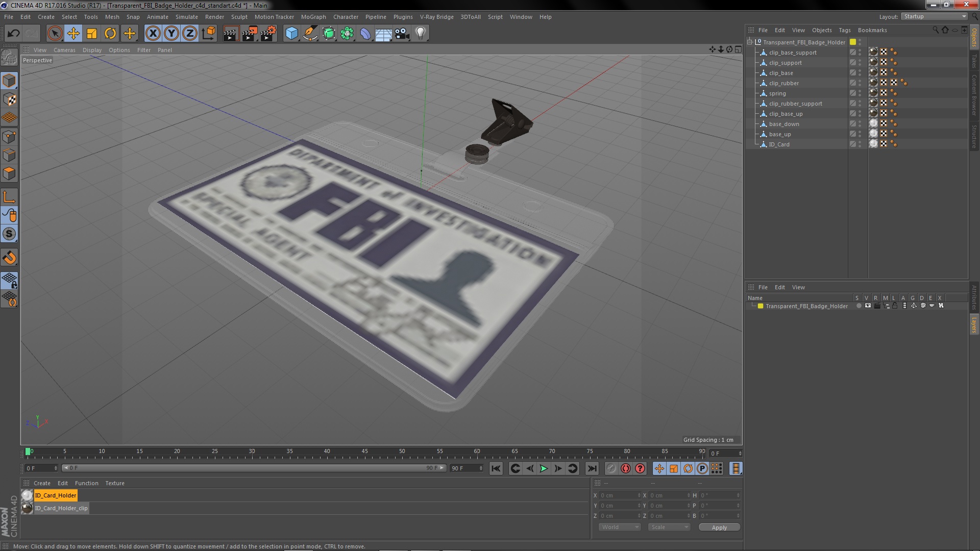980x551 pixels.
Task: Open the World coordinate dropdown
Action: (619, 527)
